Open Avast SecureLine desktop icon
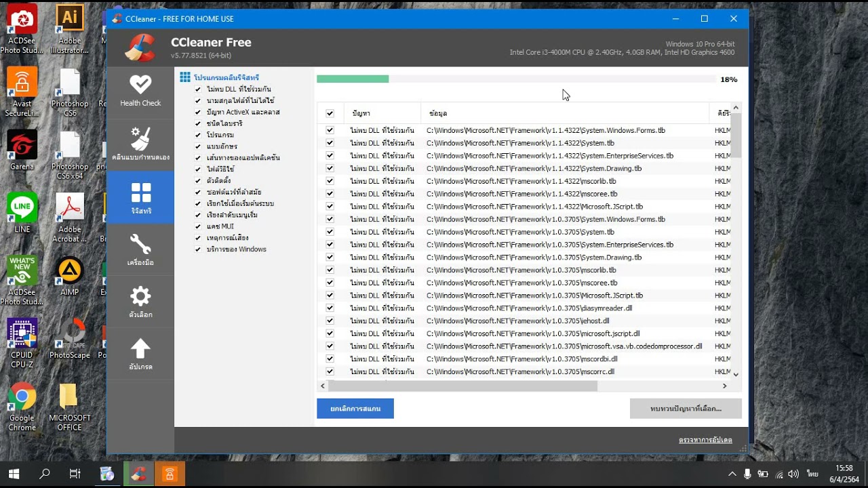The height and width of the screenshot is (488, 868). point(22,93)
